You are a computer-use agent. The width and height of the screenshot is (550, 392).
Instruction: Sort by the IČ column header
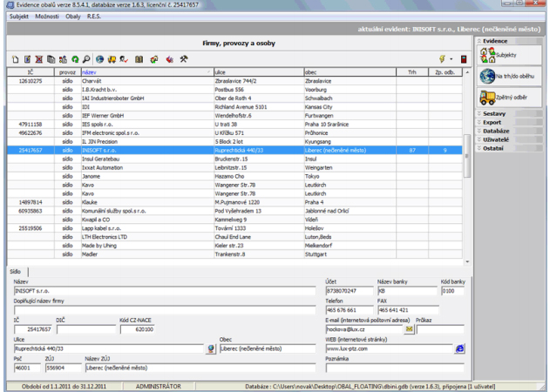point(31,72)
